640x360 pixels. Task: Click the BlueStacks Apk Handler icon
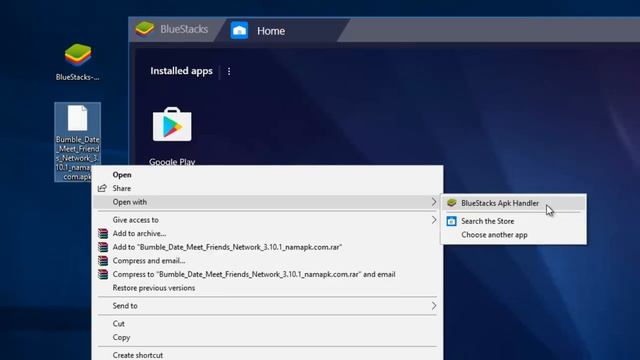(451, 203)
